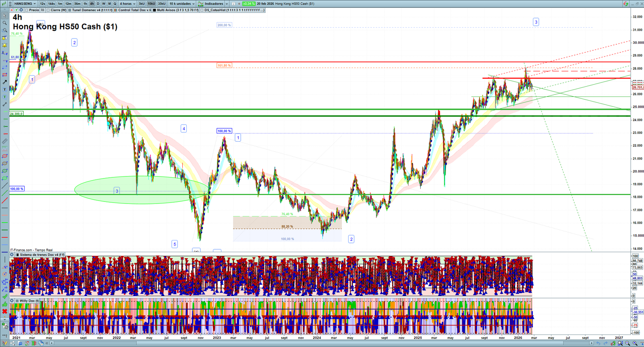Click the thumbs up icon in left toolbar
Viewport: 644px width, 347px height.
coord(4,304)
